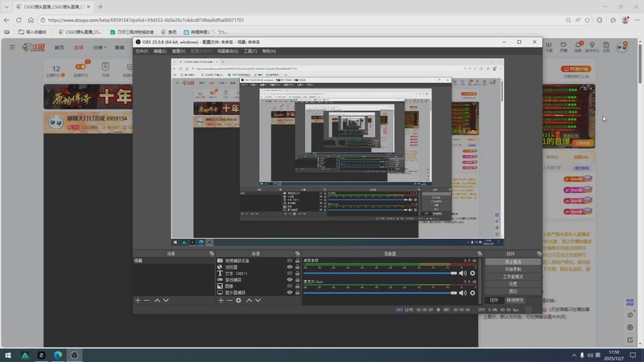
Task: Toggle visibility of text (GDI+) source
Action: tap(290, 274)
